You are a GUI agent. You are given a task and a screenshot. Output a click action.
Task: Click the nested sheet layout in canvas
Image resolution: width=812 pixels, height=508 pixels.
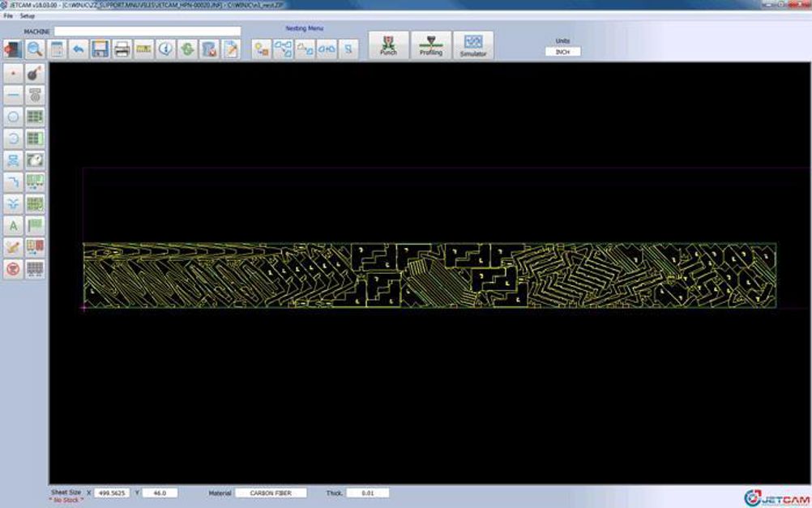click(430, 275)
